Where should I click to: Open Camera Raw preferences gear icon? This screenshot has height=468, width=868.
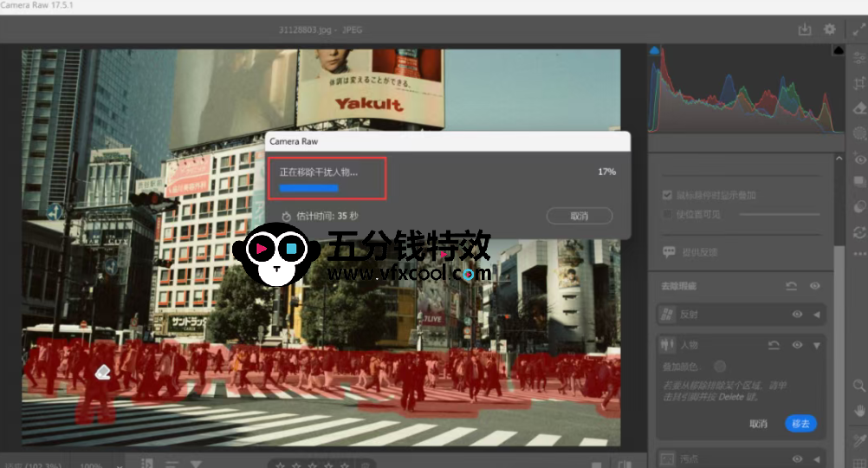830,29
